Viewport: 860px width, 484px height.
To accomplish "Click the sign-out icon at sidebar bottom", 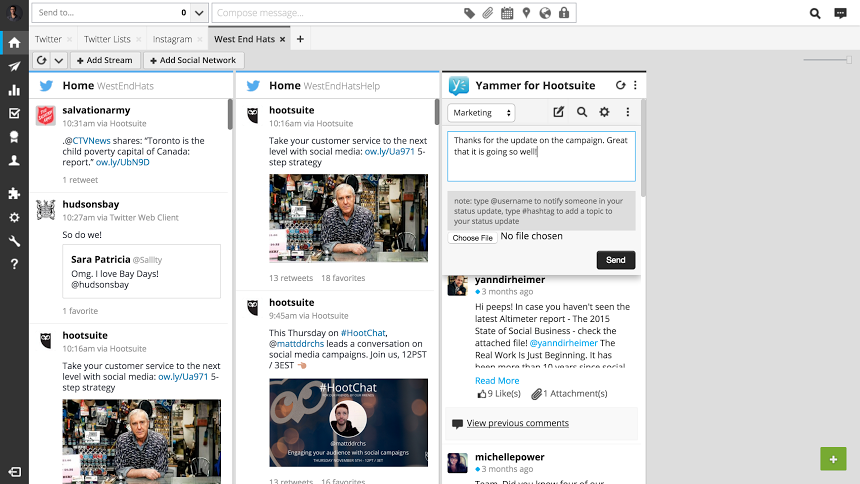I will (x=15, y=472).
